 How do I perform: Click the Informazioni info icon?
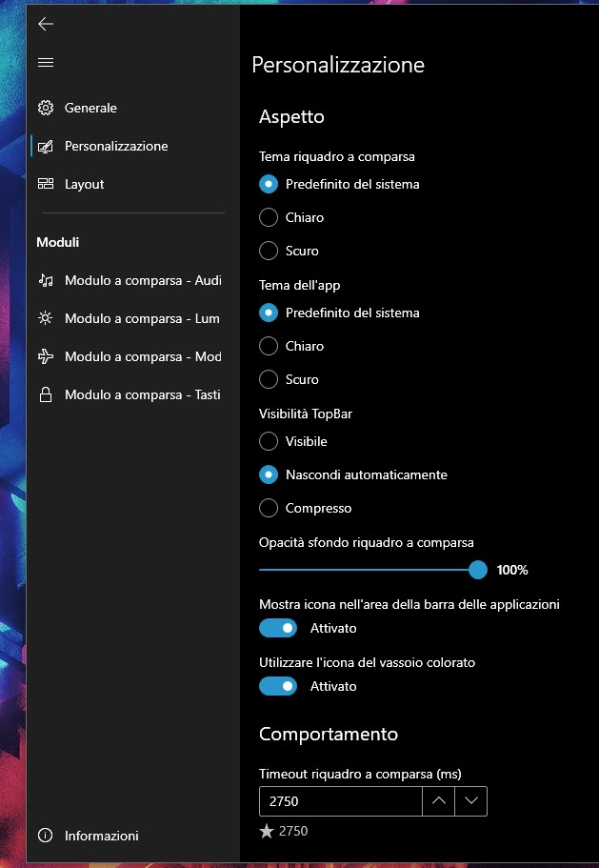point(46,836)
